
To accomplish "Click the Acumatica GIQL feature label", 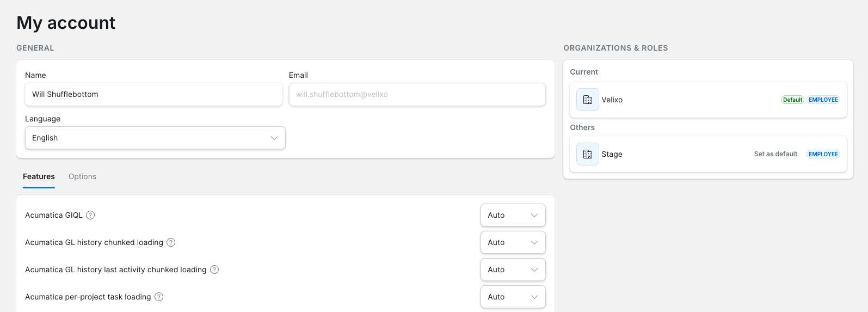I will pyautogui.click(x=54, y=215).
